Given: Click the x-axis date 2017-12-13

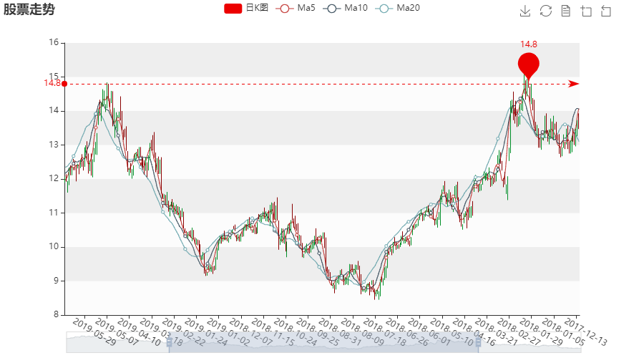Looking at the screenshot, I should tap(585, 332).
